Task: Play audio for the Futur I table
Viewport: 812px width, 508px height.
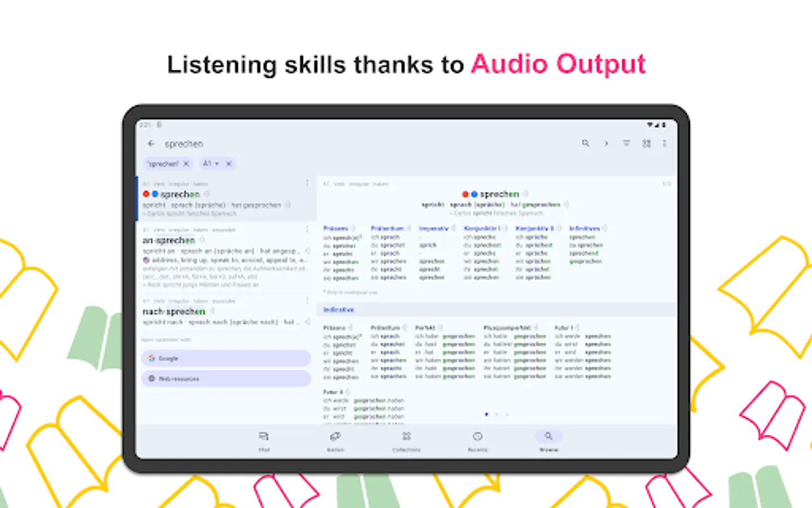Action: 578,328
